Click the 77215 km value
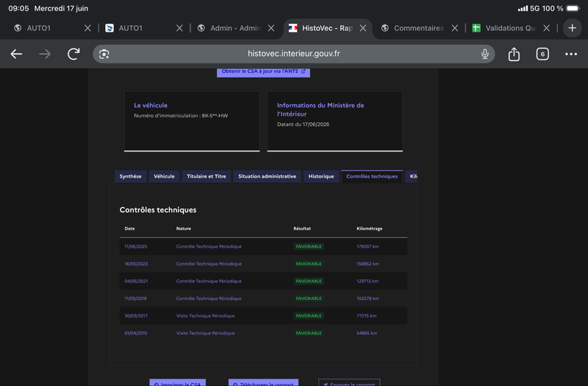This screenshot has height=386, width=588. (x=366, y=315)
